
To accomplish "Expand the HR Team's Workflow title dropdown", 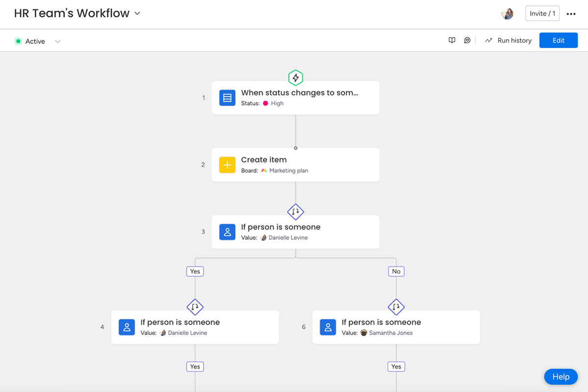I will (x=138, y=14).
